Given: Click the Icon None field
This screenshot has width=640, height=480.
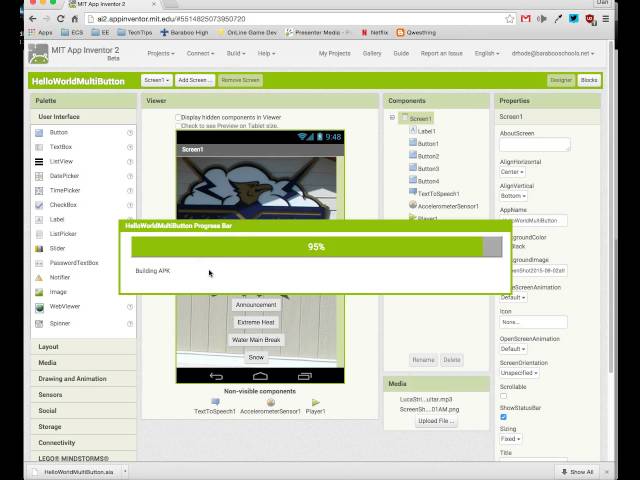Looking at the screenshot, I should click(533, 322).
